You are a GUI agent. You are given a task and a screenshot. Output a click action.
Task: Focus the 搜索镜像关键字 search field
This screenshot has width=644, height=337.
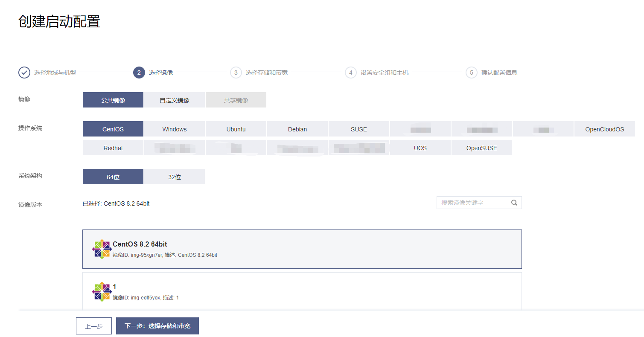[x=474, y=203]
